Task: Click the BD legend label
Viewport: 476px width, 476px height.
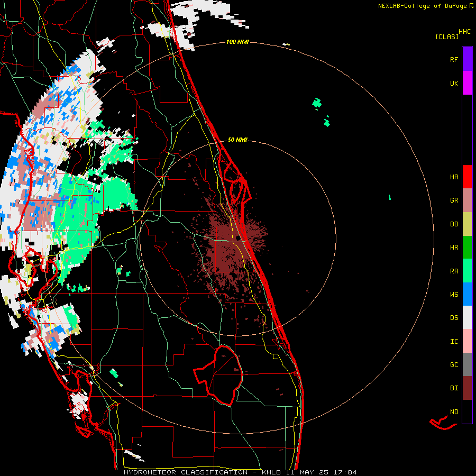Action: pyautogui.click(x=454, y=224)
